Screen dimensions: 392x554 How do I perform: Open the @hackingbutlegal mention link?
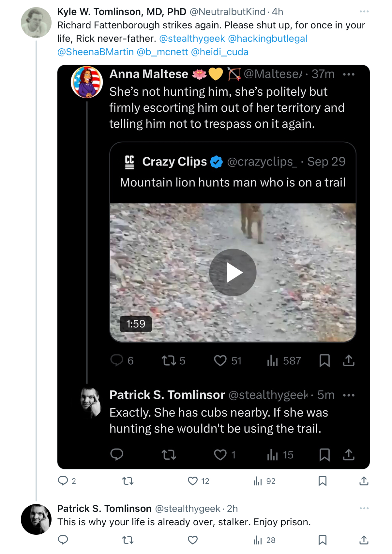tap(268, 39)
